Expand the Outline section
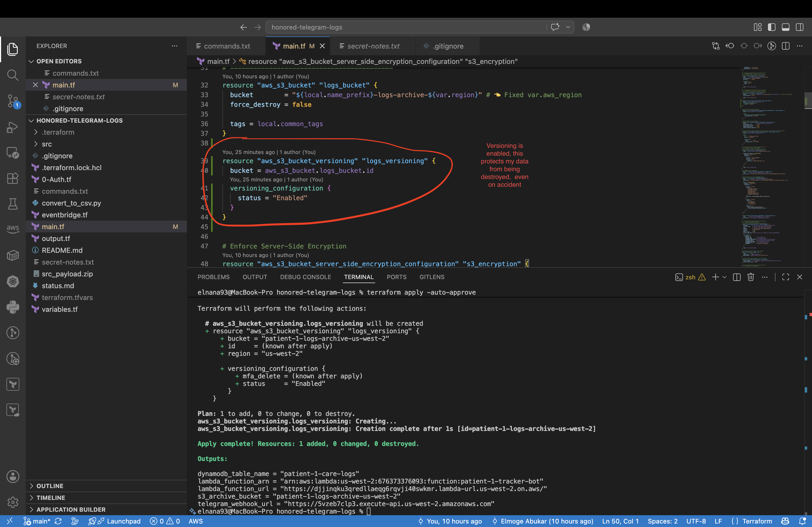This screenshot has height=527, width=812. (106, 486)
